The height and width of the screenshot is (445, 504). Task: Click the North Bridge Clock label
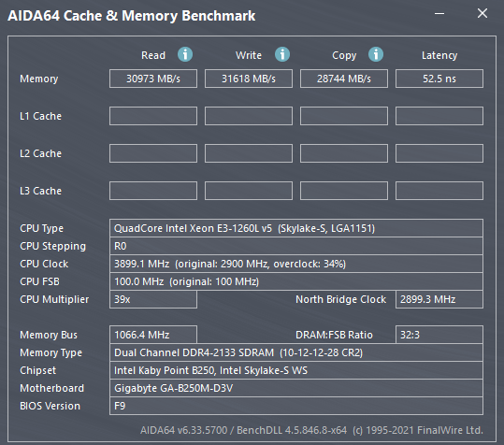coord(340,299)
